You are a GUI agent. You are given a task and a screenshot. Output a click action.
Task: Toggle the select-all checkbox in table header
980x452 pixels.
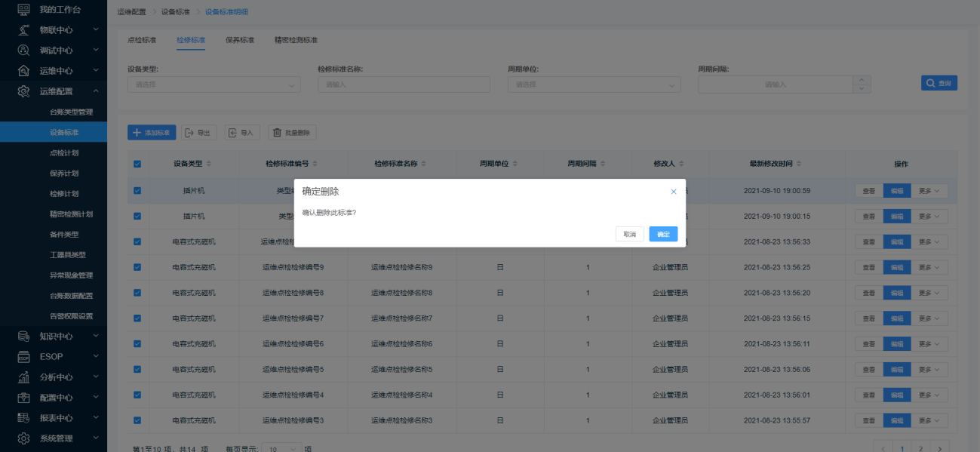tap(137, 165)
